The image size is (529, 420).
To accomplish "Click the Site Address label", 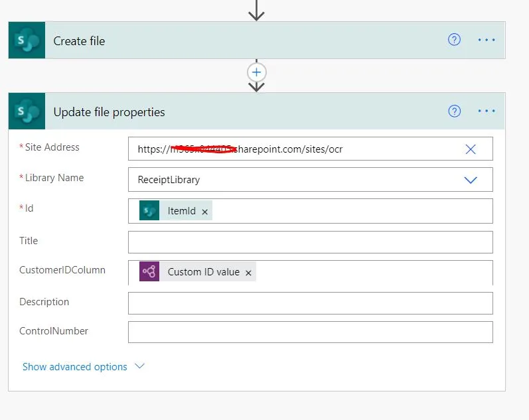I will pyautogui.click(x=52, y=147).
